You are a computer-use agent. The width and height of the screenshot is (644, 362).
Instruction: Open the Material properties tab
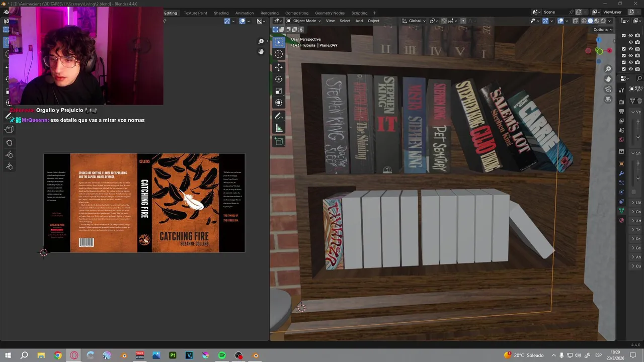(622, 220)
